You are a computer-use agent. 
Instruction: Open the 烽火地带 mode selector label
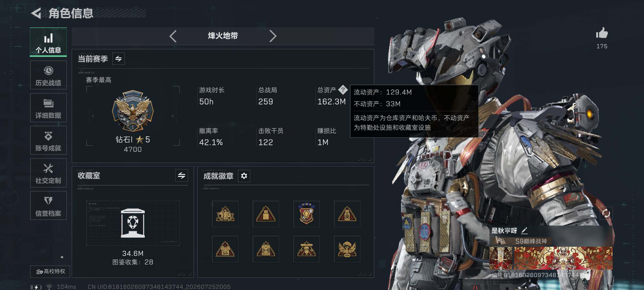(223, 36)
